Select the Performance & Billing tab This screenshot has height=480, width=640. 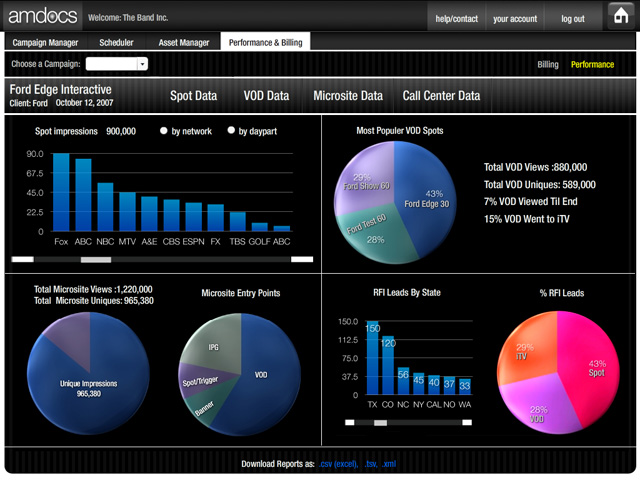point(265,42)
